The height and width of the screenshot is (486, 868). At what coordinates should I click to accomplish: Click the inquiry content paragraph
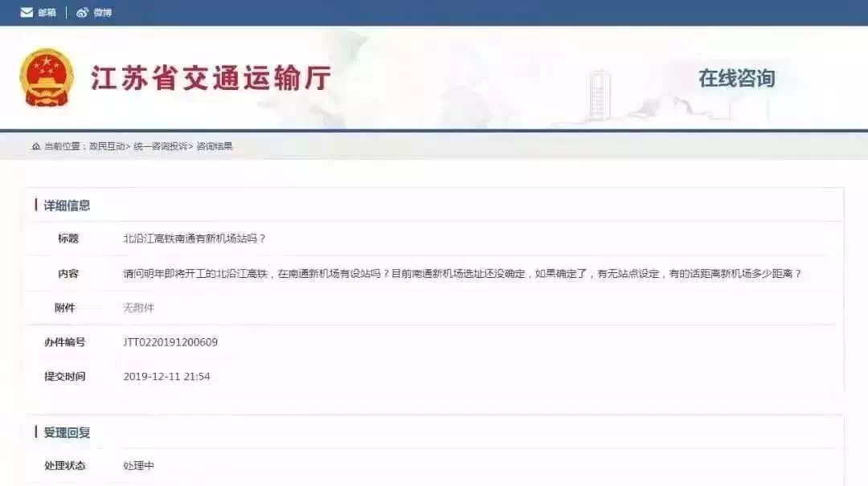(462, 273)
